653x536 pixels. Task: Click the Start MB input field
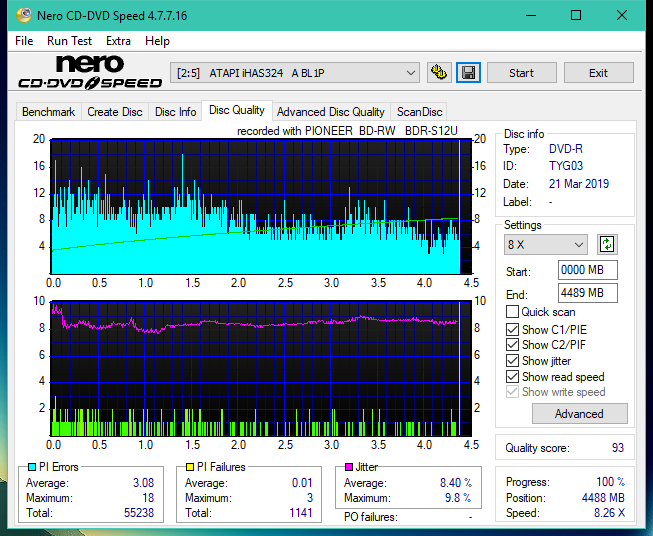(587, 270)
